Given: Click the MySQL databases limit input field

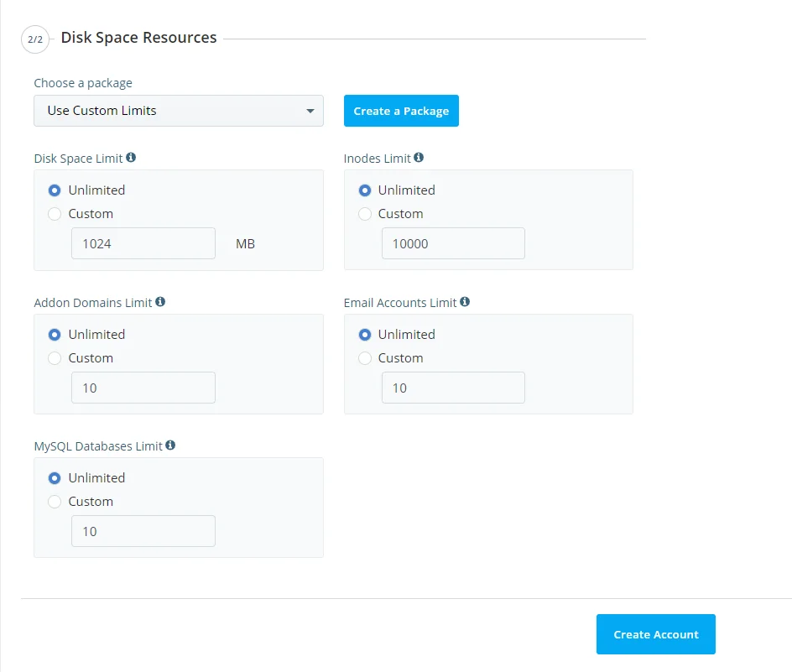Looking at the screenshot, I should (x=143, y=530).
